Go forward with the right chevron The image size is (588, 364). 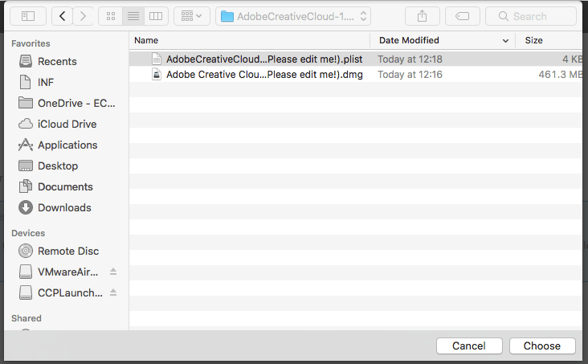[x=83, y=16]
